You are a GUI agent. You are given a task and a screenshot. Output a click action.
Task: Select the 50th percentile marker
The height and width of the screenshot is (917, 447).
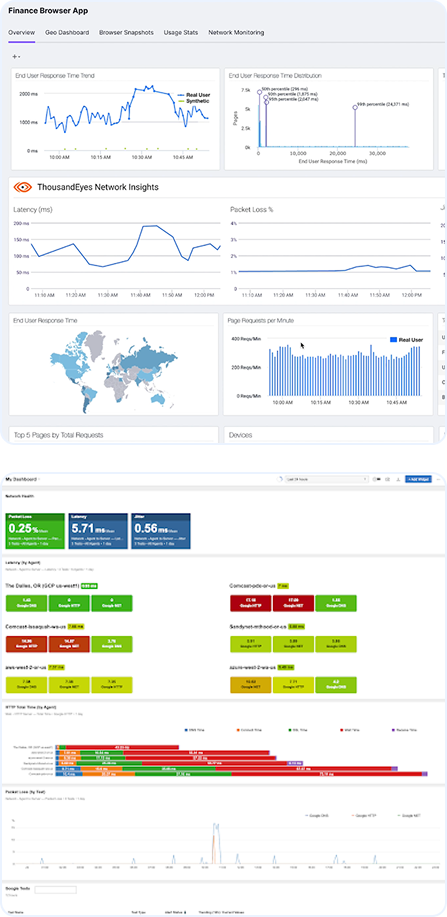(260, 92)
